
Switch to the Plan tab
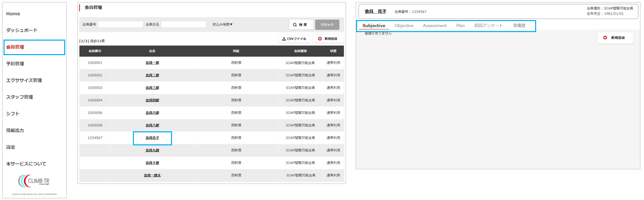(x=460, y=26)
